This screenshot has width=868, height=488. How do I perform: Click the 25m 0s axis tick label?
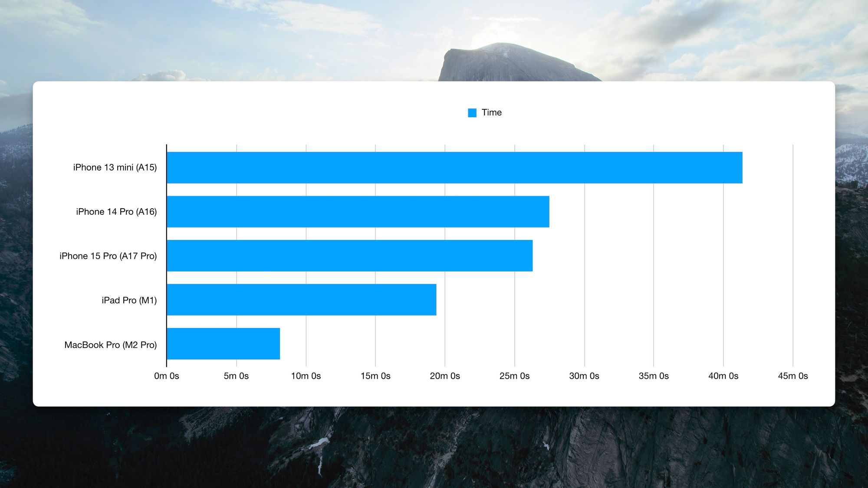coord(515,376)
